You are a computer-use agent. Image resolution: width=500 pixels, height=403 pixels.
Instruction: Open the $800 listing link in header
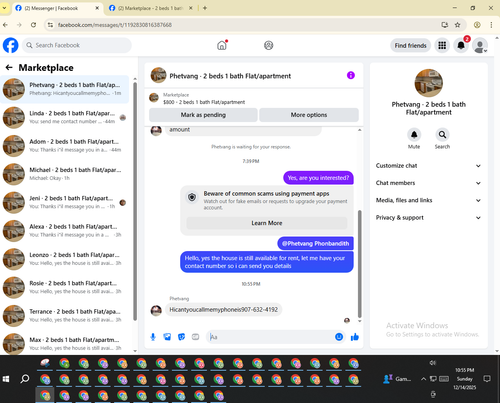[204, 102]
